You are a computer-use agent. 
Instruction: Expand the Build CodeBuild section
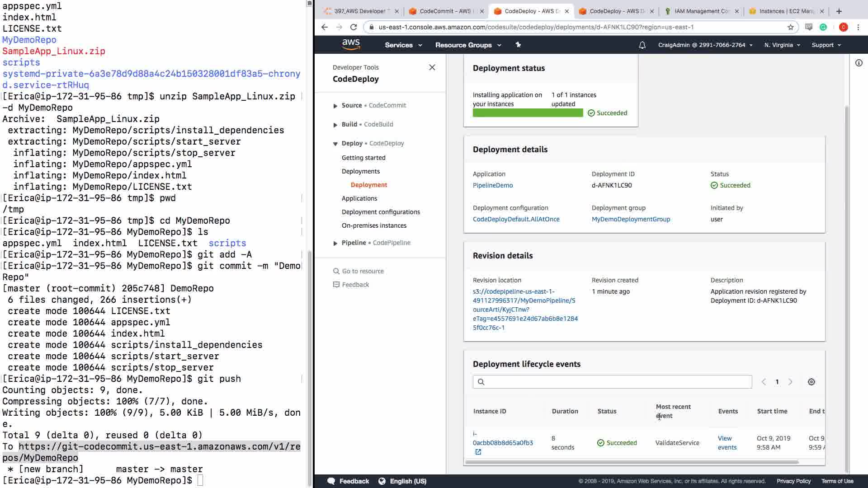[x=335, y=125]
